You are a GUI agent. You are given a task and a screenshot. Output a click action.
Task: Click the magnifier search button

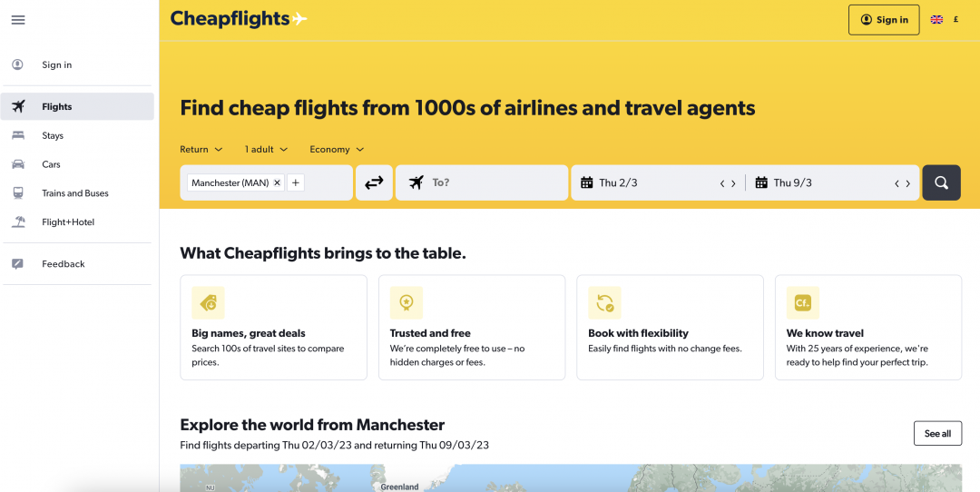[941, 182]
